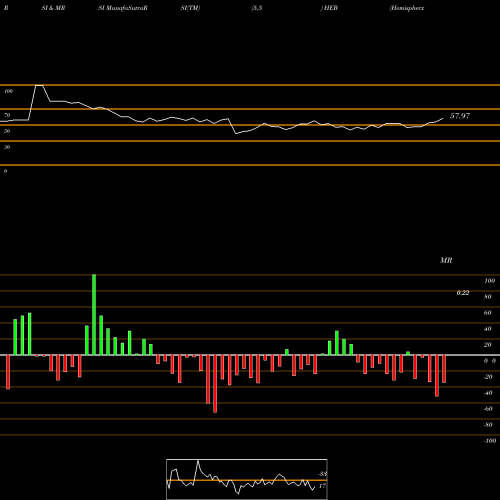This screenshot has width=500, height=500.
Task: Click the 40 label on MR scale
Action: 488,329
